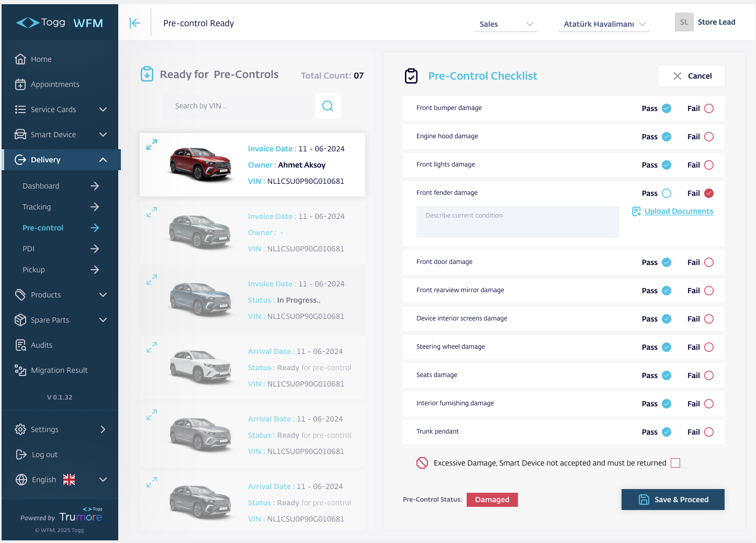The height and width of the screenshot is (543, 756).
Task: Click the red Damaged status badge
Action: coord(492,500)
